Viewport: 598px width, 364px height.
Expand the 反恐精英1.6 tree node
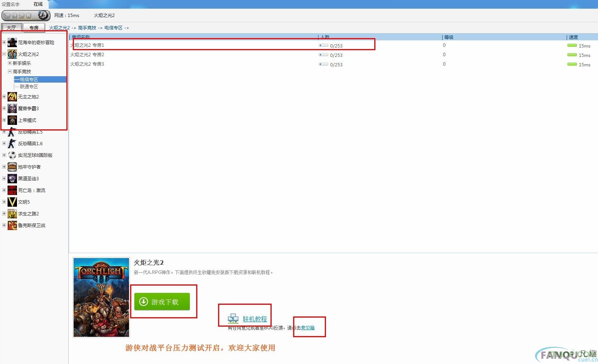click(x=4, y=143)
